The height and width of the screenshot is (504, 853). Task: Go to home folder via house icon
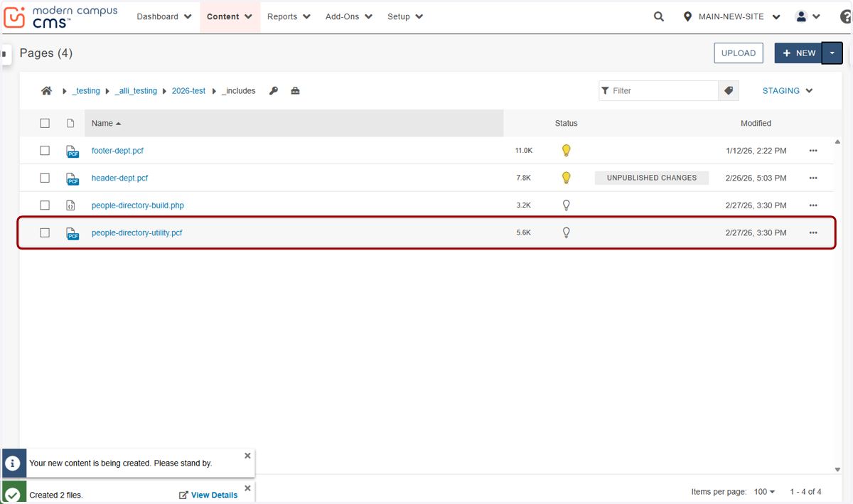[x=47, y=91]
